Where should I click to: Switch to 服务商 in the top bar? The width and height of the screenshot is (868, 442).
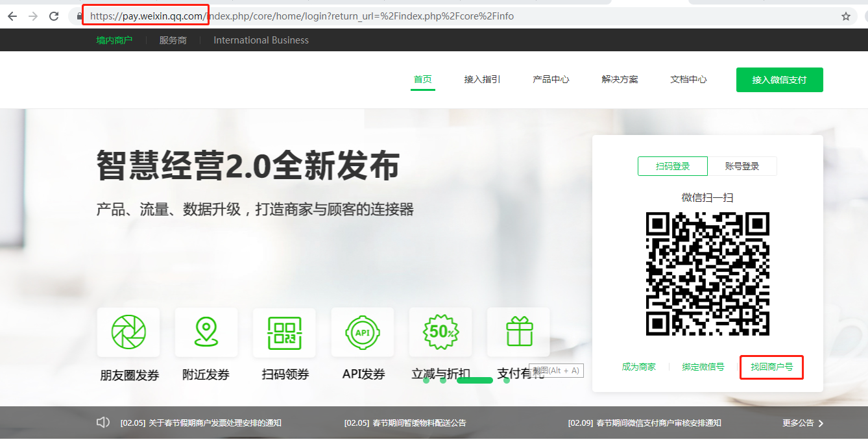(x=173, y=40)
